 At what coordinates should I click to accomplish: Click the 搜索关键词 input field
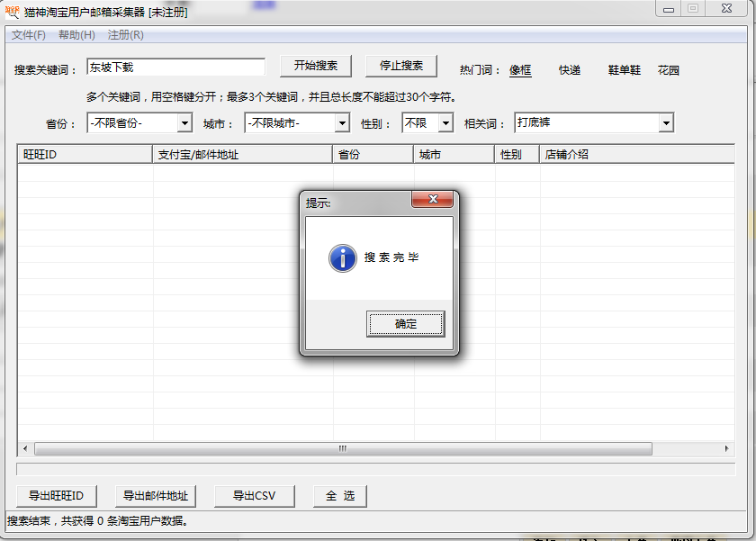click(x=176, y=67)
